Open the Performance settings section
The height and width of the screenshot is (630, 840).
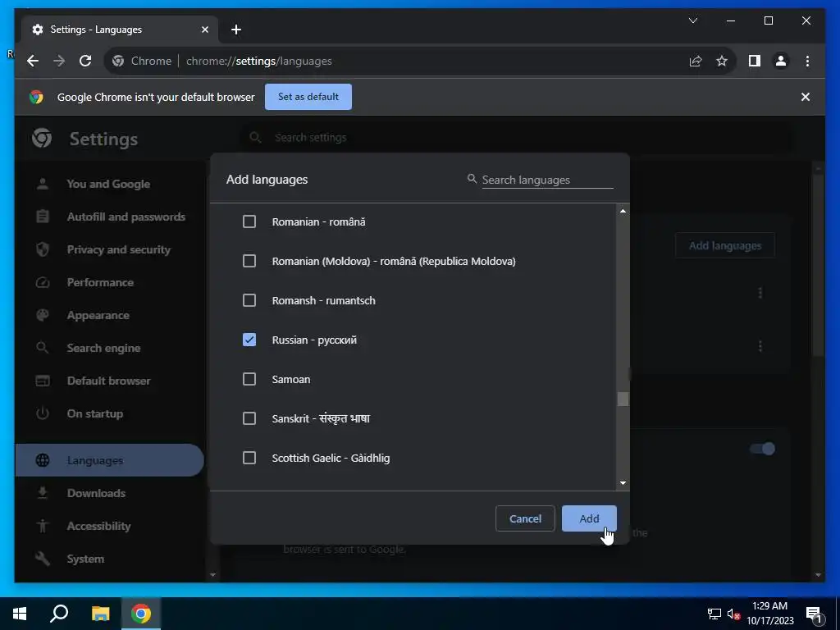[x=100, y=282]
